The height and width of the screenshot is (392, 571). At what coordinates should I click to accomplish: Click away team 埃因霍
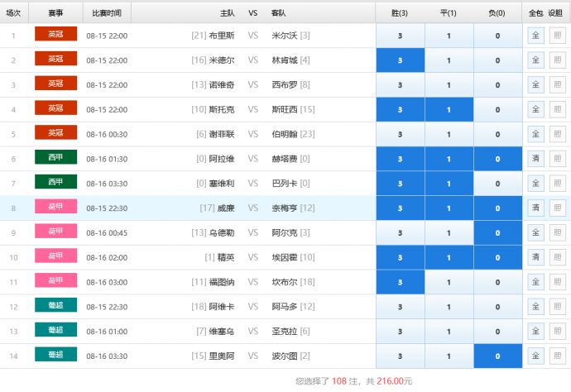coord(285,258)
